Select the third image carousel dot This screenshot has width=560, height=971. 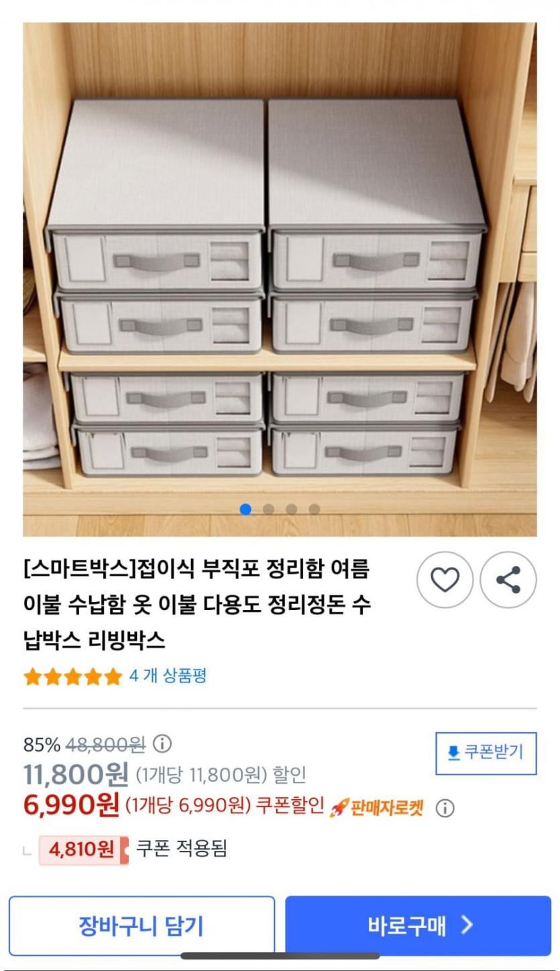point(291,509)
